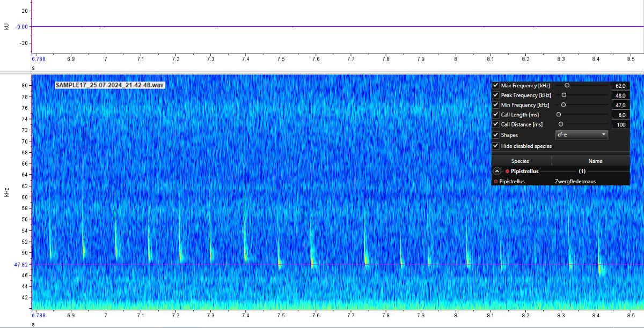This screenshot has width=644, height=328.
Task: Click the Call Distance value field 100
Action: click(x=620, y=124)
